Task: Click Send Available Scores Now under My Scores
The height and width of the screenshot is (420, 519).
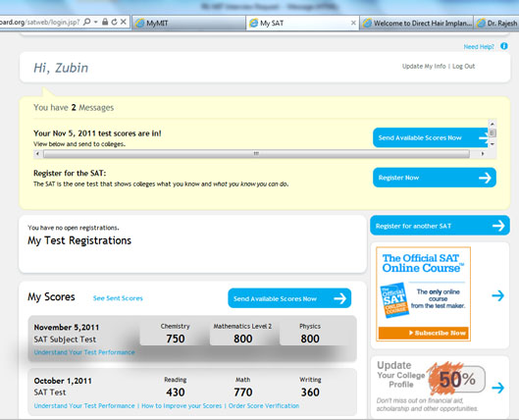Action: [x=289, y=298]
